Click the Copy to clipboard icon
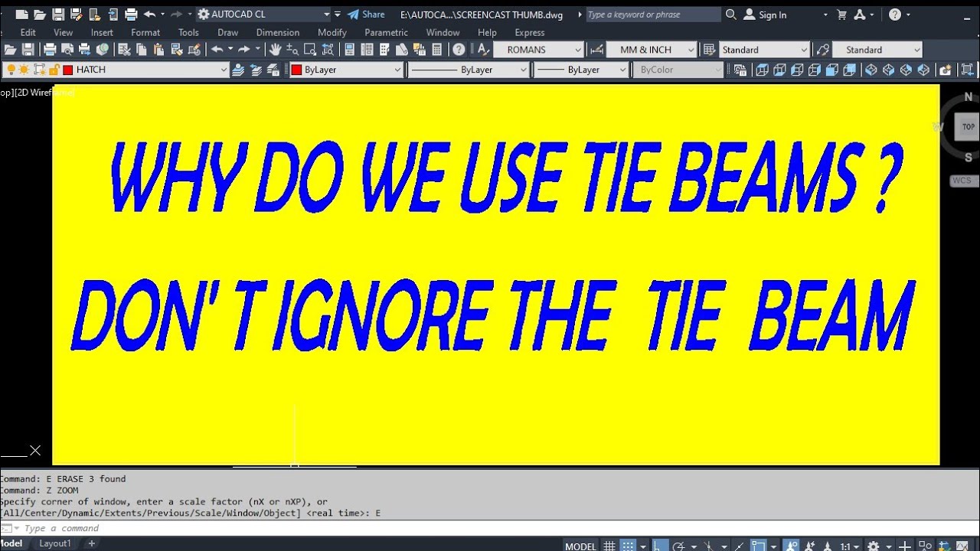This screenshot has width=980, height=551. tap(142, 49)
